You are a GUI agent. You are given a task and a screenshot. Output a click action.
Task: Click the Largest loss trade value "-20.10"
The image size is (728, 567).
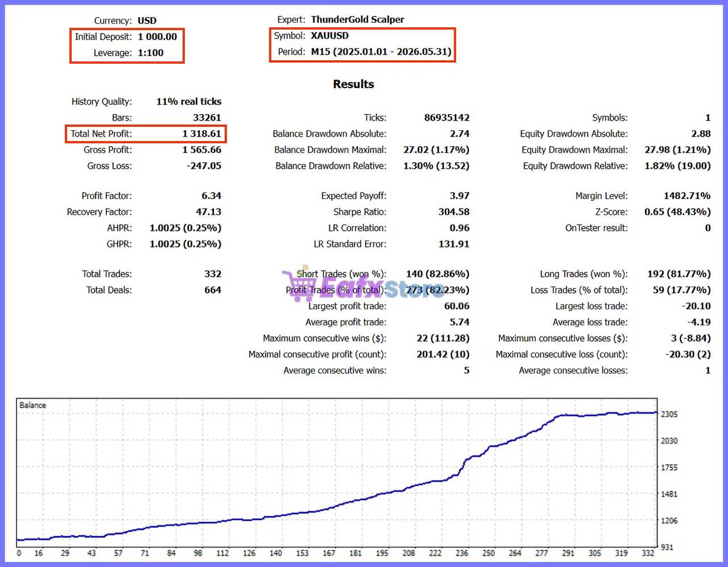696,306
